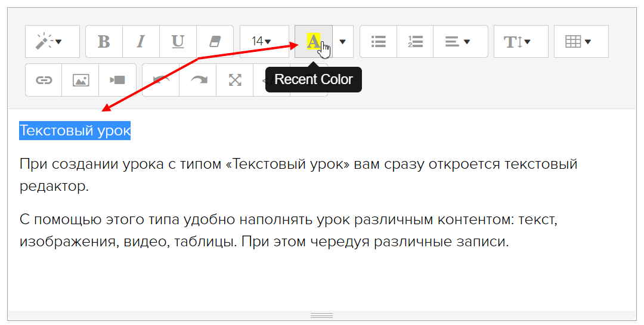This screenshot has height=325, width=644.
Task: Toggle underline formatting
Action: coord(178,42)
